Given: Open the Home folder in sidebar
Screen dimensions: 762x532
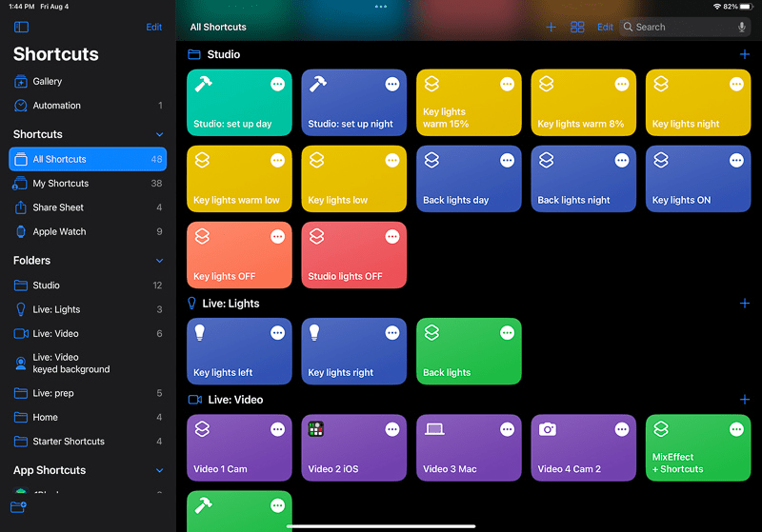Looking at the screenshot, I should 88,418.
